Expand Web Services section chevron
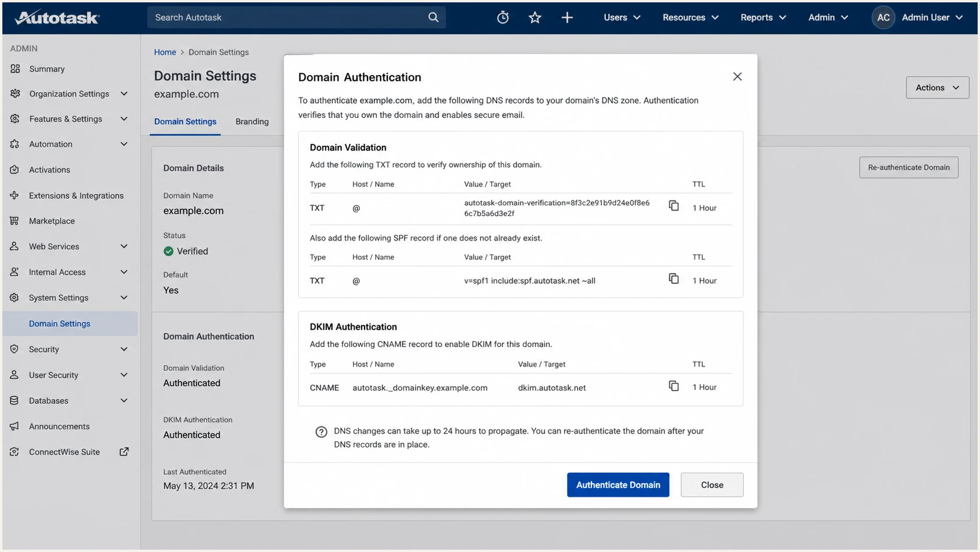 pyautogui.click(x=124, y=246)
